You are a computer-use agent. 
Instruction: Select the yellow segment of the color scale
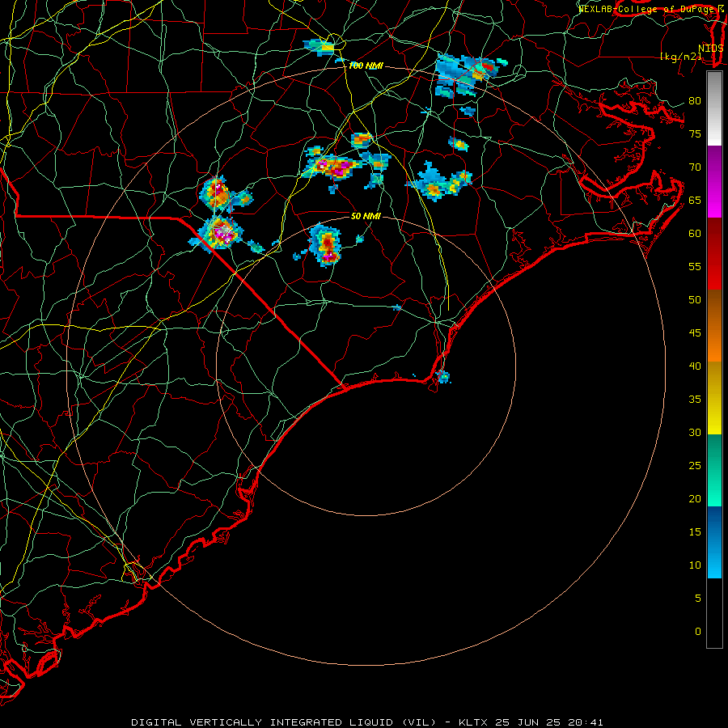714,398
